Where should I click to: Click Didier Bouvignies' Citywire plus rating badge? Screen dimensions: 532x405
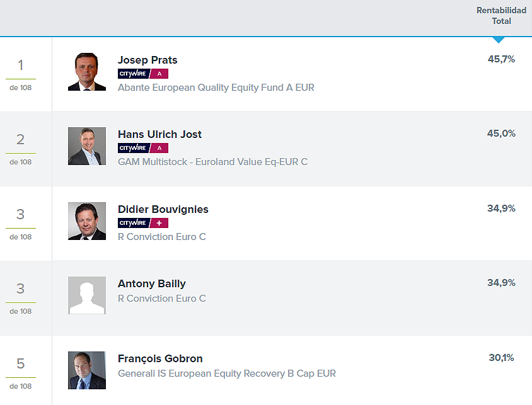point(143,223)
